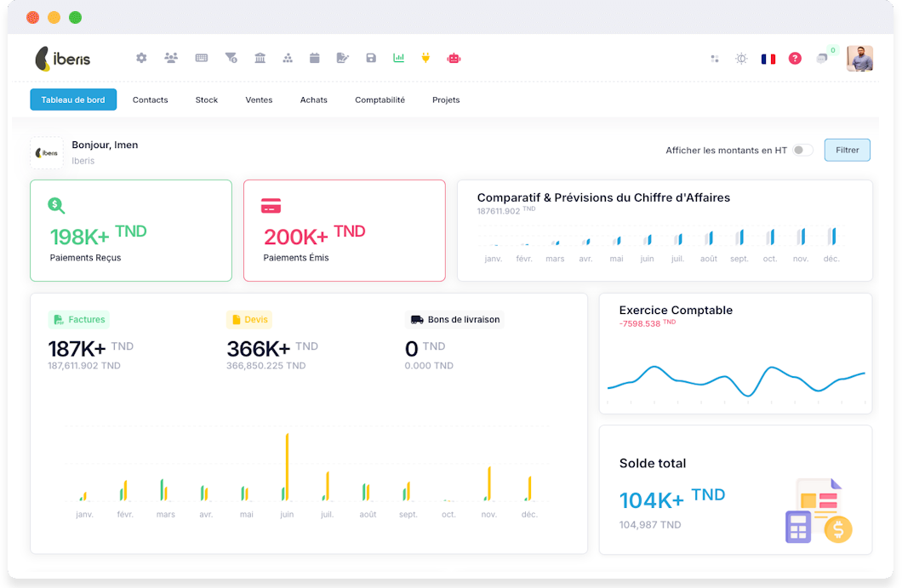Select the Stock tab
The width and height of the screenshot is (902, 588).
[x=207, y=100]
